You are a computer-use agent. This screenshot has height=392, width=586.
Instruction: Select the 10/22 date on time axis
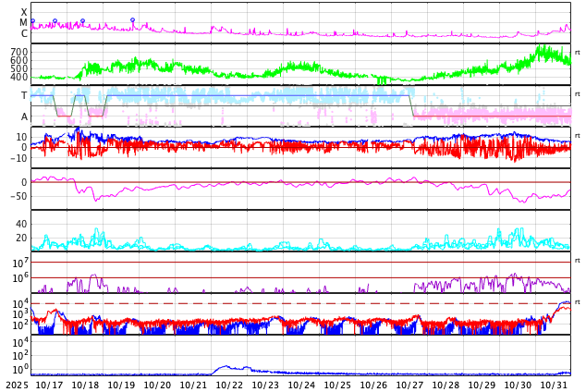click(x=229, y=385)
